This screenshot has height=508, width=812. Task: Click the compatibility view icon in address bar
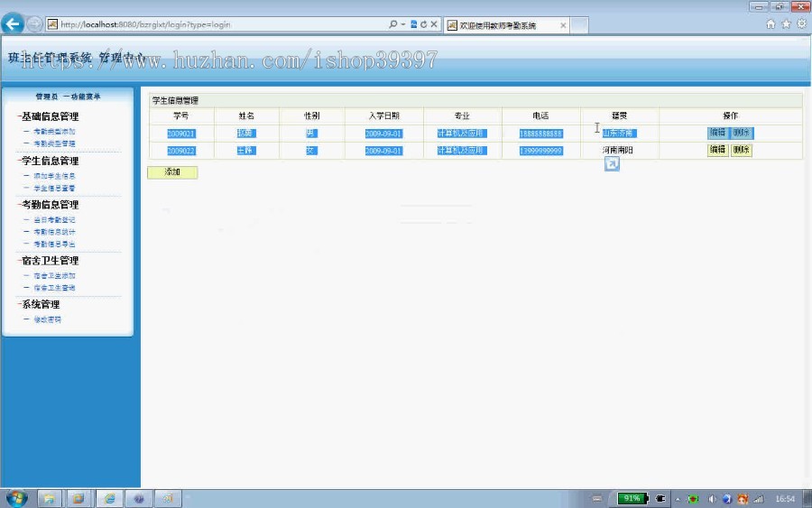tap(413, 24)
